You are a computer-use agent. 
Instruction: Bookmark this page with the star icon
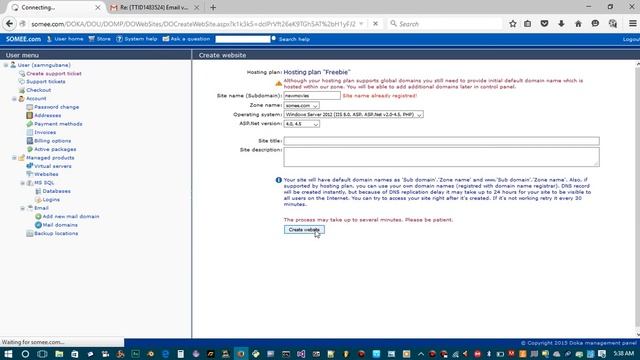[513, 24]
